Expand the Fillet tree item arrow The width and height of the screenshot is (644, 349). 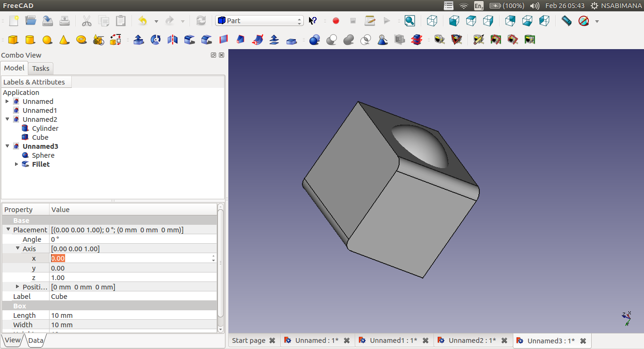pos(17,164)
